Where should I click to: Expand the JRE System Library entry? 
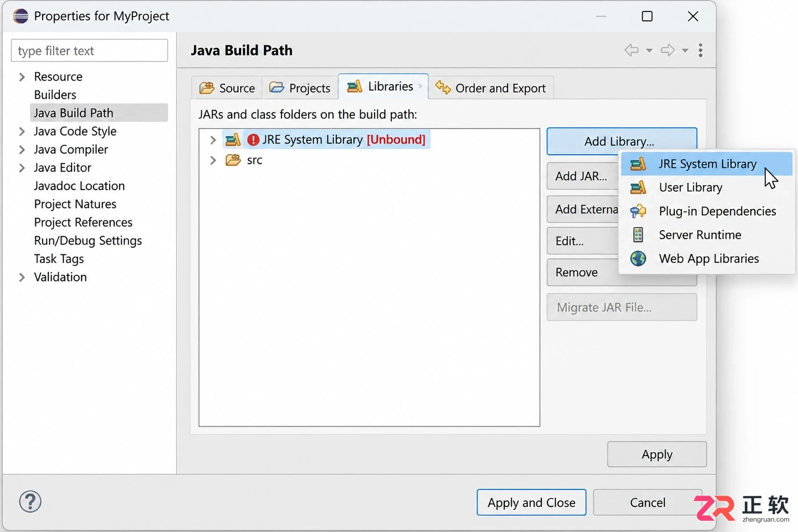click(x=213, y=140)
